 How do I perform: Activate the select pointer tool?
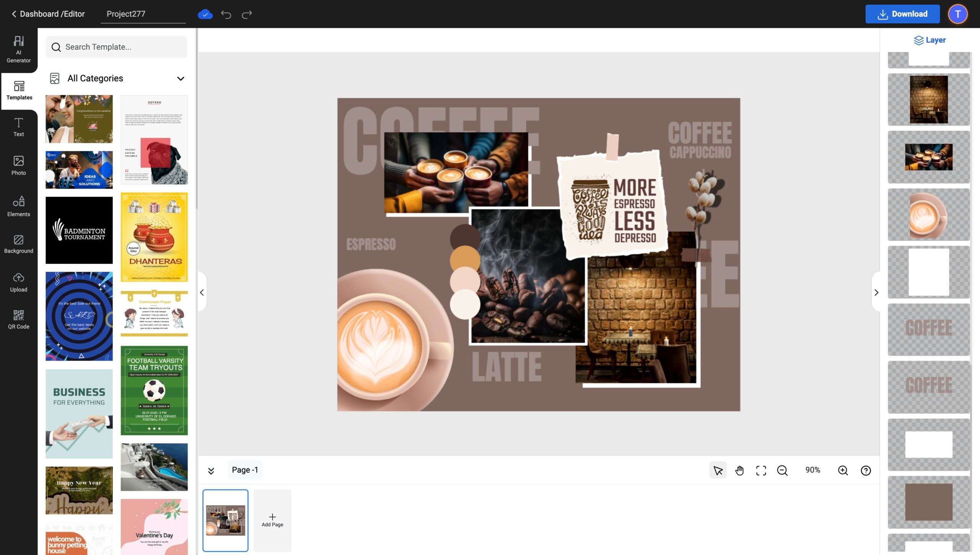(718, 470)
